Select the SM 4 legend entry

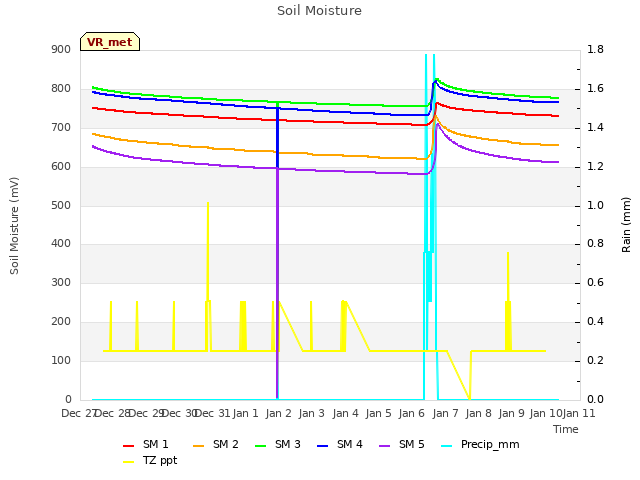point(340,444)
